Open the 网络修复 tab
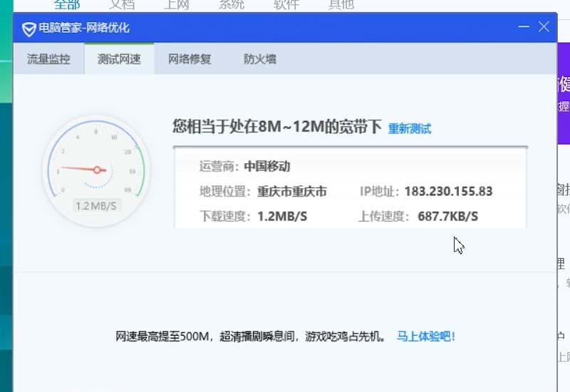570x392 pixels. point(190,59)
